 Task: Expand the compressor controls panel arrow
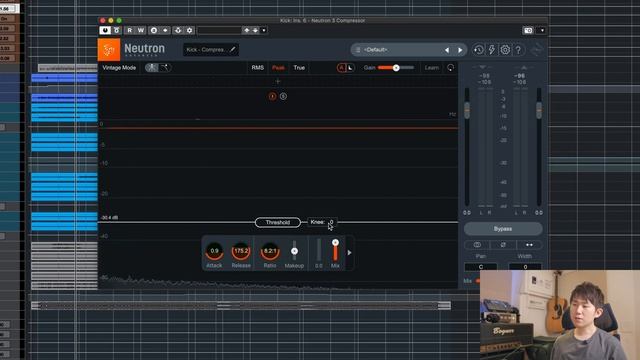click(x=349, y=253)
